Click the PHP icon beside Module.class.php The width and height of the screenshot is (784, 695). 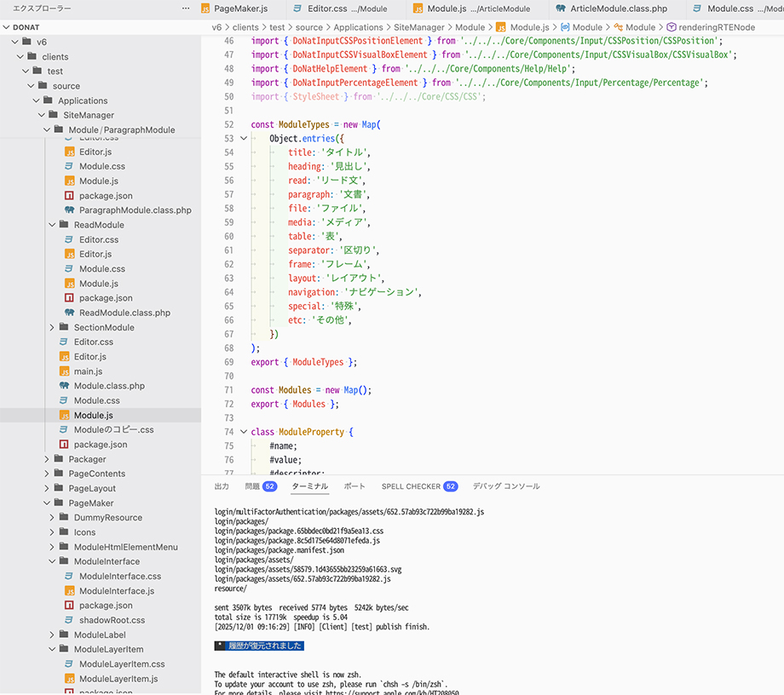(x=65, y=386)
